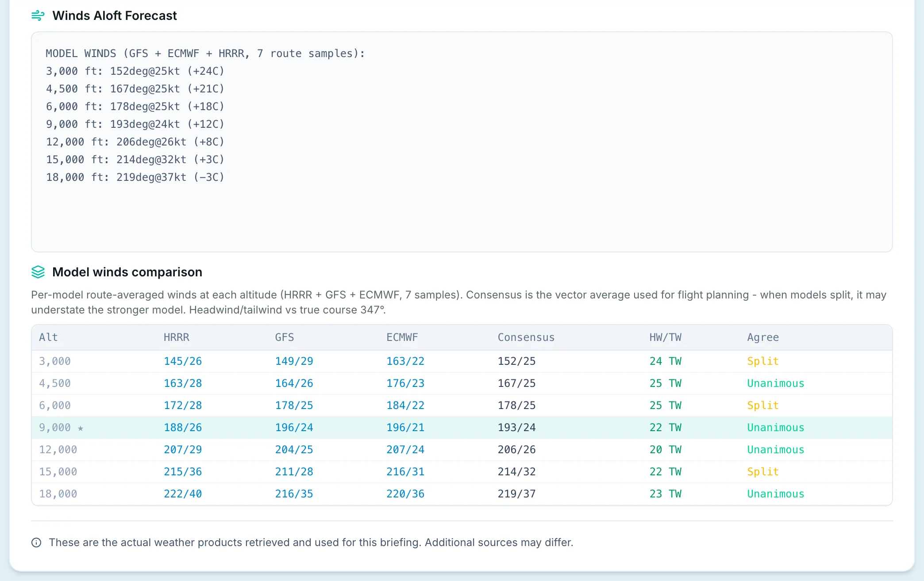The width and height of the screenshot is (924, 581).
Task: Click the Alt column header
Action: pos(48,337)
